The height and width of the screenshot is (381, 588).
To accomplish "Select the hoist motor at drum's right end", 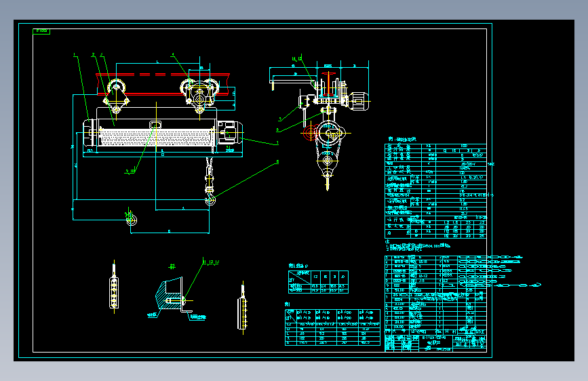I will pyautogui.click(x=230, y=133).
